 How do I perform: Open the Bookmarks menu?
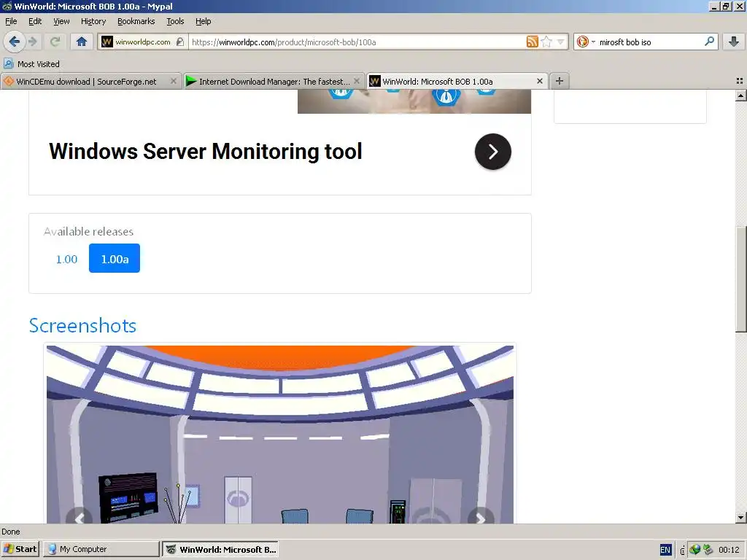[x=136, y=21]
